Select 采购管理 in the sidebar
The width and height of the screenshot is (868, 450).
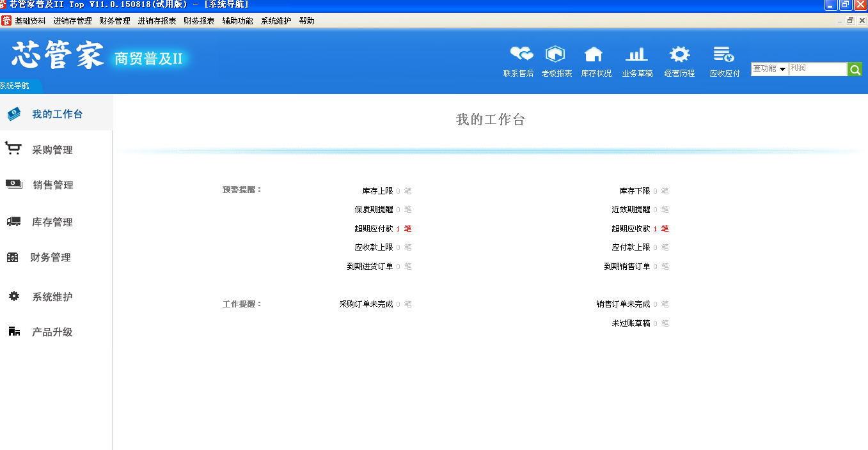tap(52, 150)
